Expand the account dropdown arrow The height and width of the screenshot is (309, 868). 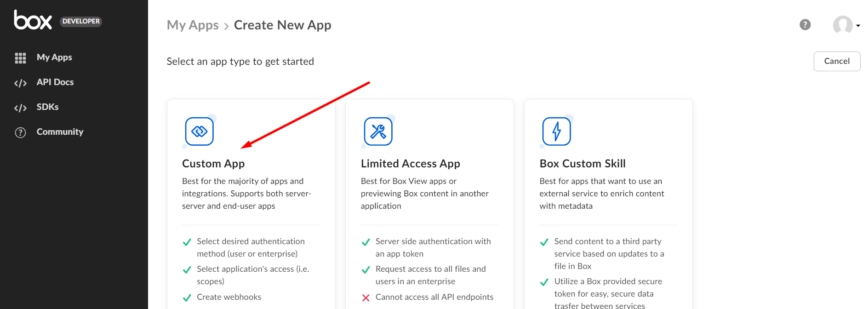(858, 26)
